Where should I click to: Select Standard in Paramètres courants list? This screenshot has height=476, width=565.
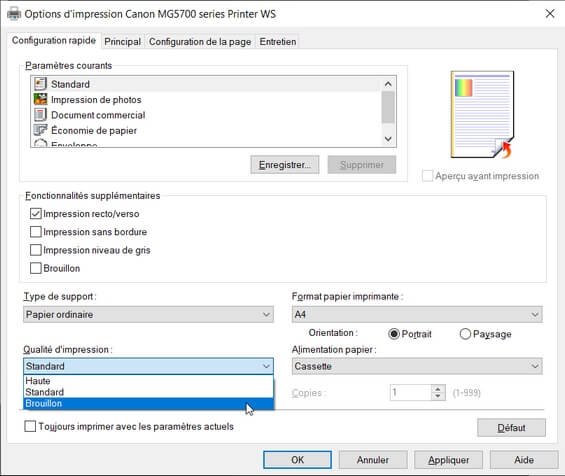(206, 84)
